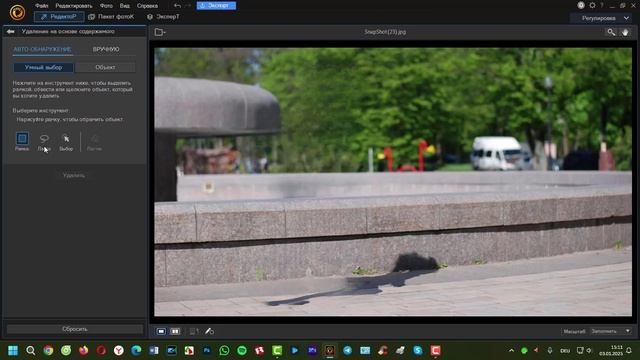Switch to the side-by-side compare view mode

175,331
